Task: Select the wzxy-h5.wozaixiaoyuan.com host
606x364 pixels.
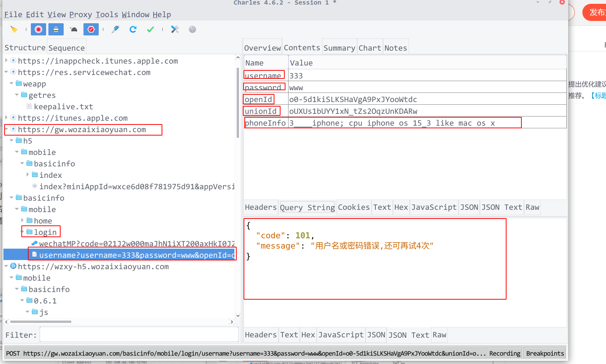Action: 93,267
